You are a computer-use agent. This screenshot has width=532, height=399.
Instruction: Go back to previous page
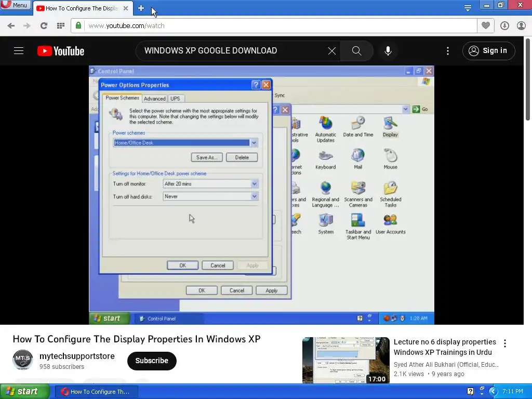(11, 26)
